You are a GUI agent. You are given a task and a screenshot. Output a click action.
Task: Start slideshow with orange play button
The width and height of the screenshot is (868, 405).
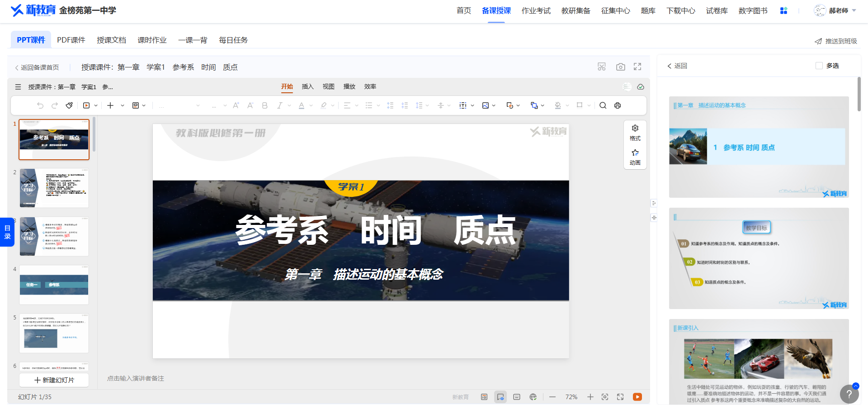[x=637, y=397]
